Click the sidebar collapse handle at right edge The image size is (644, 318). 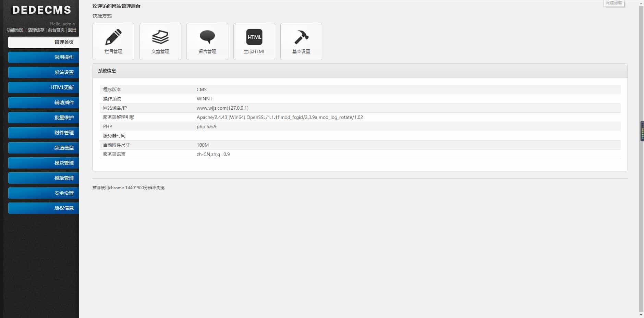(642, 131)
